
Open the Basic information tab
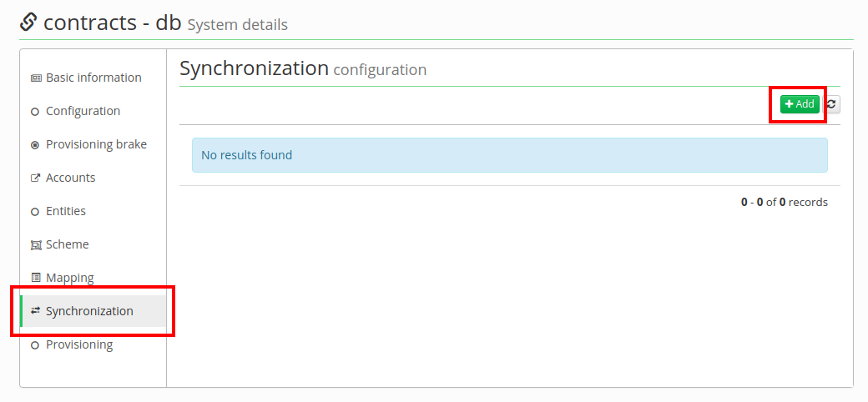(x=93, y=78)
